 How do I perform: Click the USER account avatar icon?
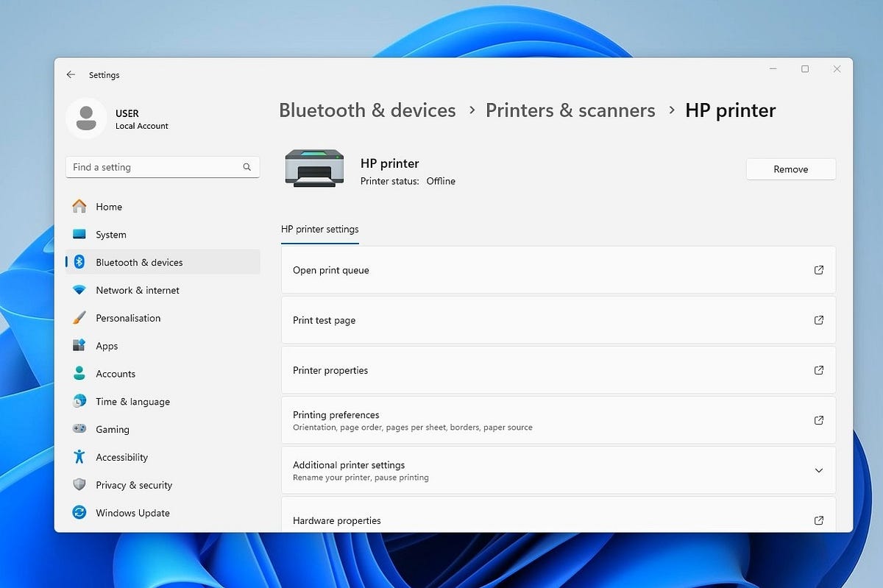click(x=86, y=118)
